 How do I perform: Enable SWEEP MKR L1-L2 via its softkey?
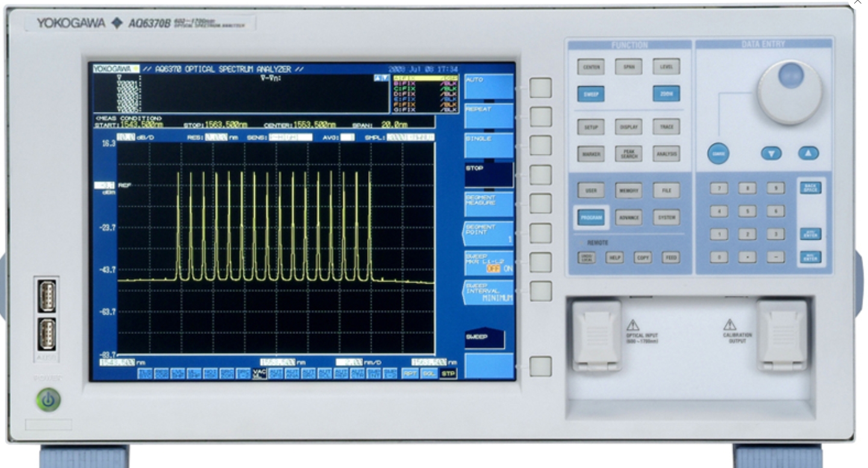(x=491, y=264)
